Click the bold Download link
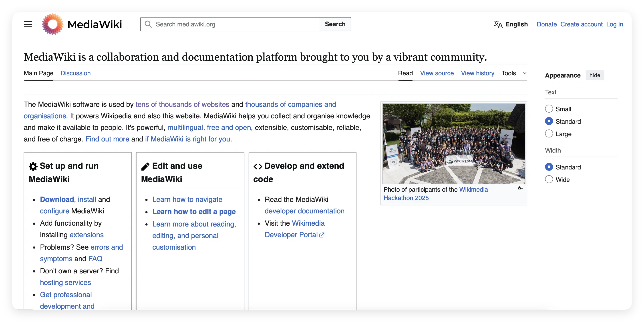 click(57, 199)
